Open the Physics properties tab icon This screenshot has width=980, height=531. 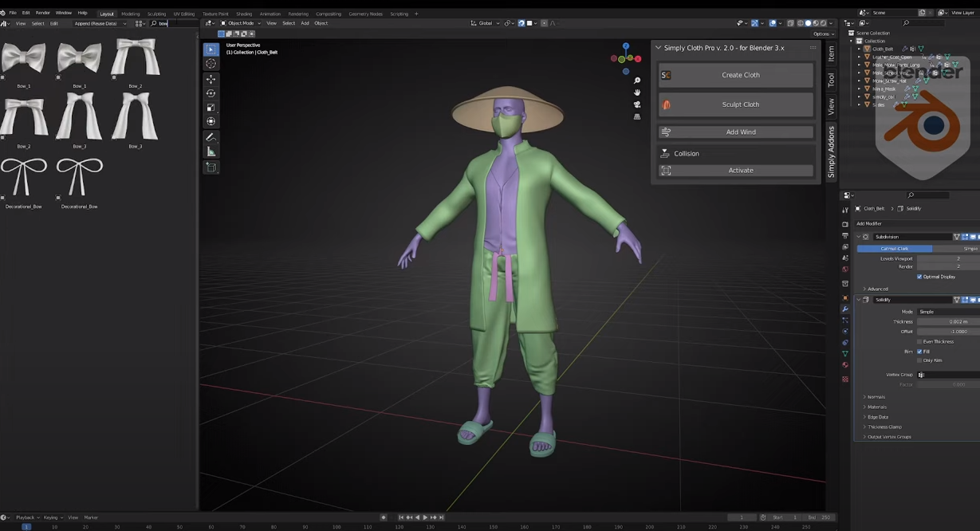coord(845,332)
